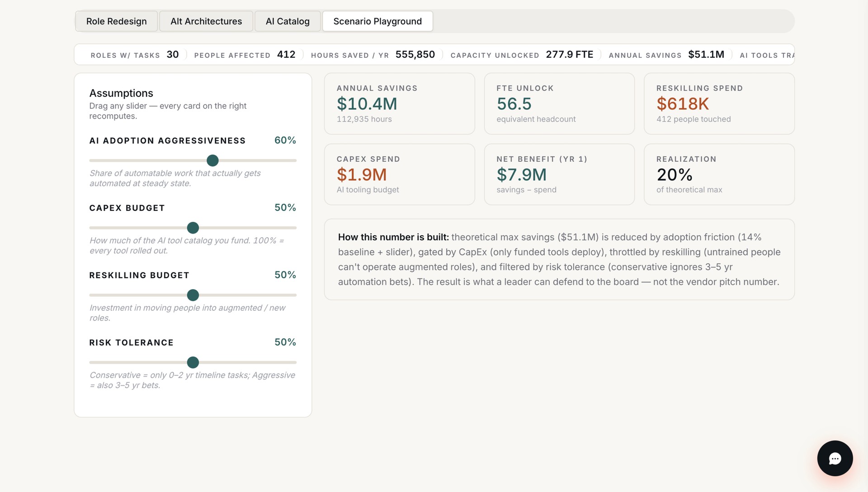Switch to the Role Redesign tab
Viewport: 868px width, 492px height.
pos(116,21)
